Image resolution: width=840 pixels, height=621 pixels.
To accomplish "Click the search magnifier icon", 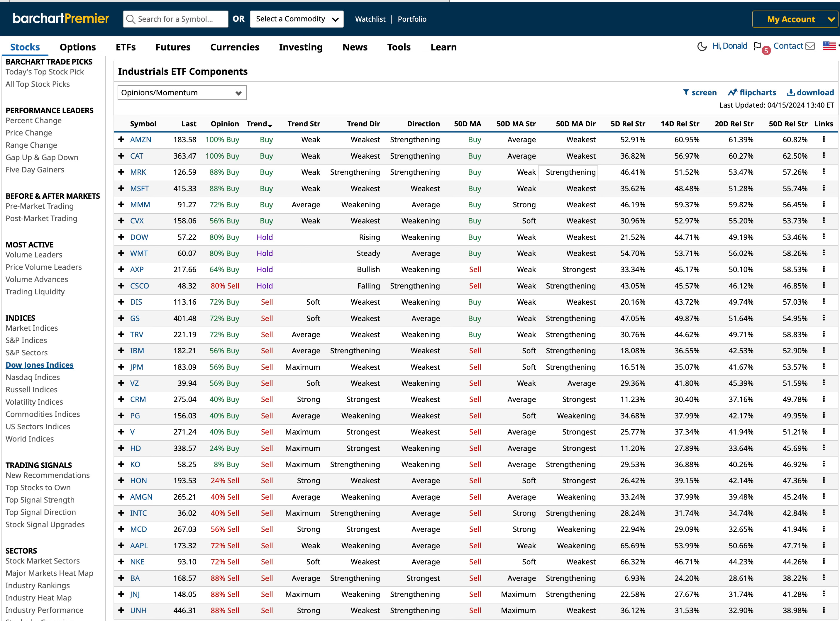I will coord(131,19).
